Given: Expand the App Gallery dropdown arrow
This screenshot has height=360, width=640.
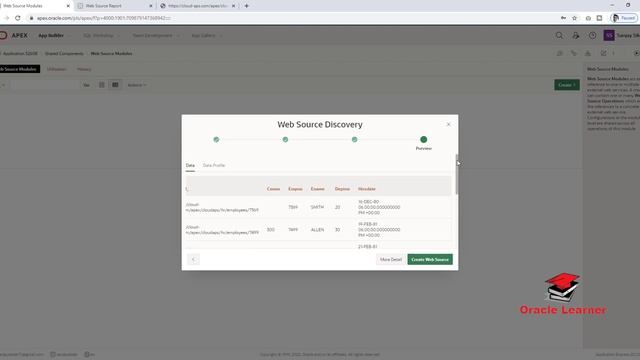Looking at the screenshot, I should (x=221, y=36).
